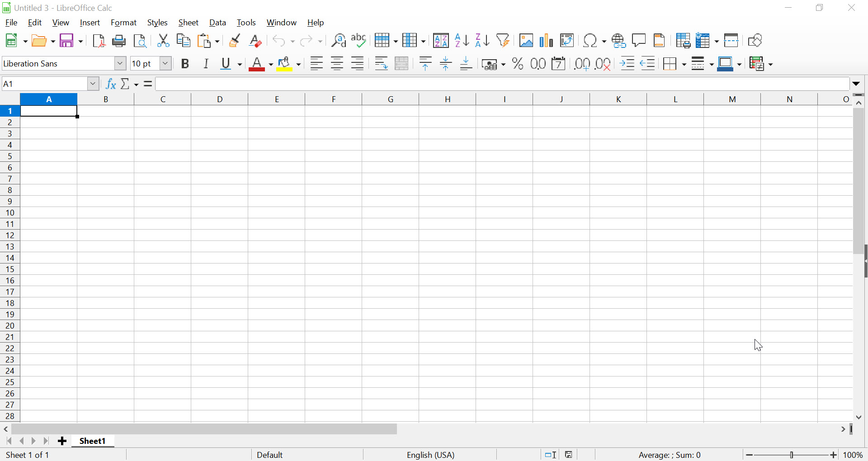Click the Copy icon
The width and height of the screenshot is (868, 461).
(x=184, y=41)
